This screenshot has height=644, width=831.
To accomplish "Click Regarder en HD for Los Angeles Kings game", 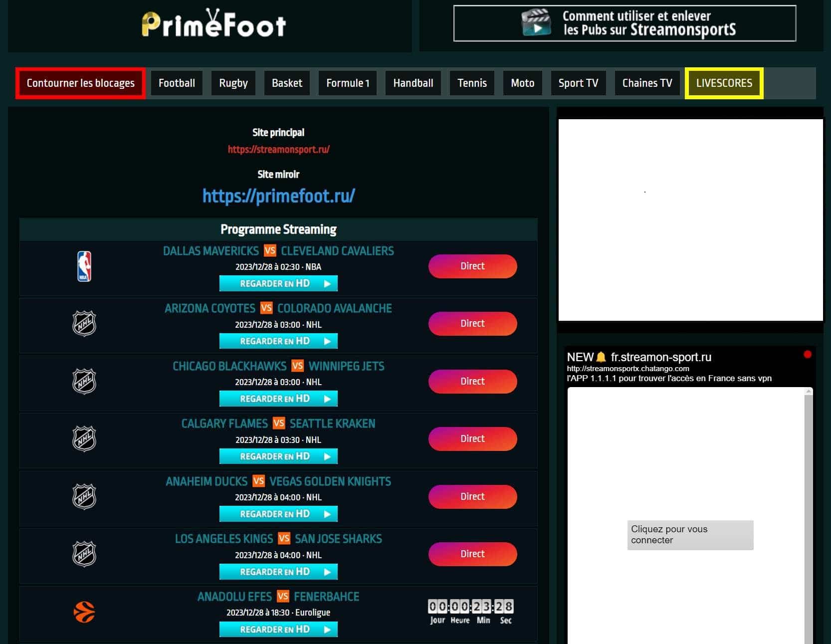I will (278, 572).
